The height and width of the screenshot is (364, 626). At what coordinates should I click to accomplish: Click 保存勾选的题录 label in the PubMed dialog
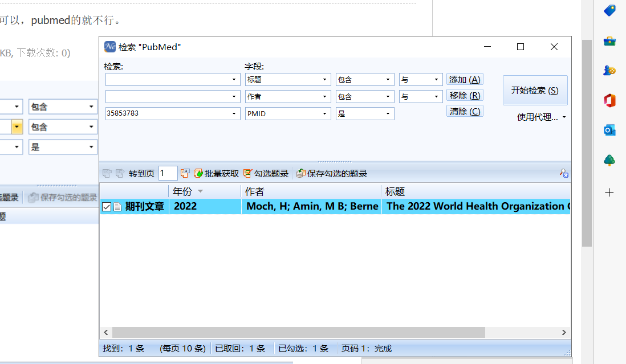(338, 173)
